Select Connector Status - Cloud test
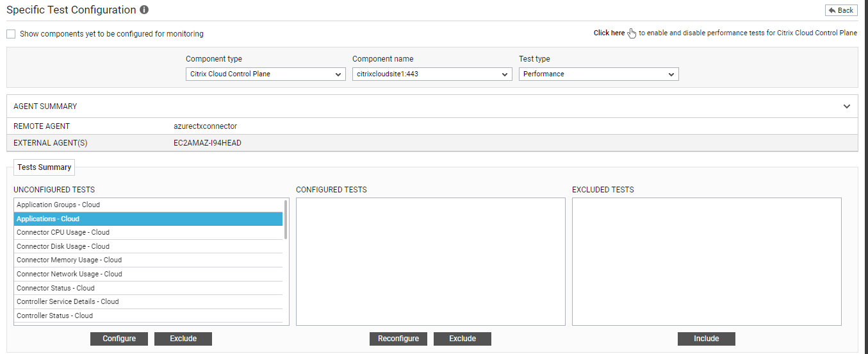This screenshot has width=868, height=354. pos(148,288)
